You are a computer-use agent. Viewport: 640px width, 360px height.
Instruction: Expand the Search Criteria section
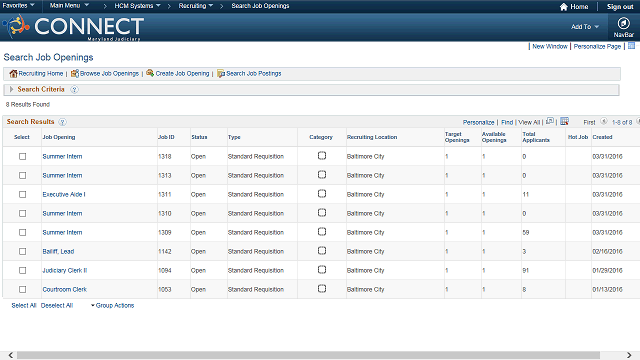click(11, 89)
